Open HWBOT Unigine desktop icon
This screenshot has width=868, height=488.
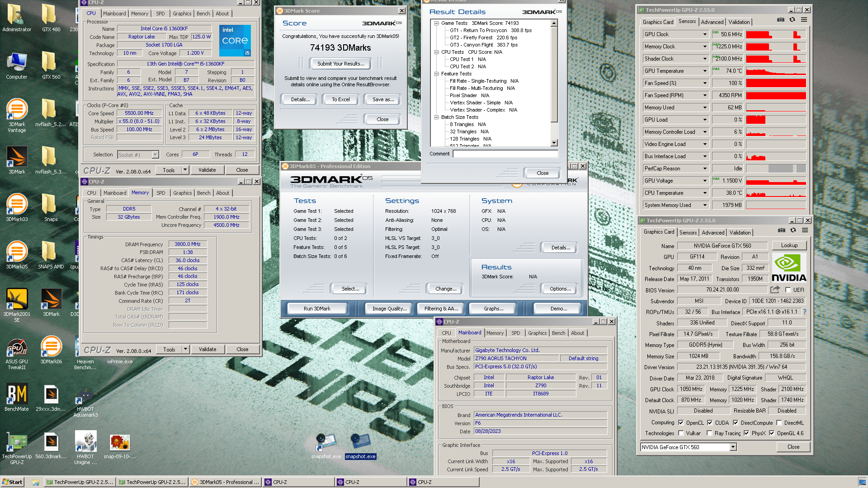[x=85, y=447]
